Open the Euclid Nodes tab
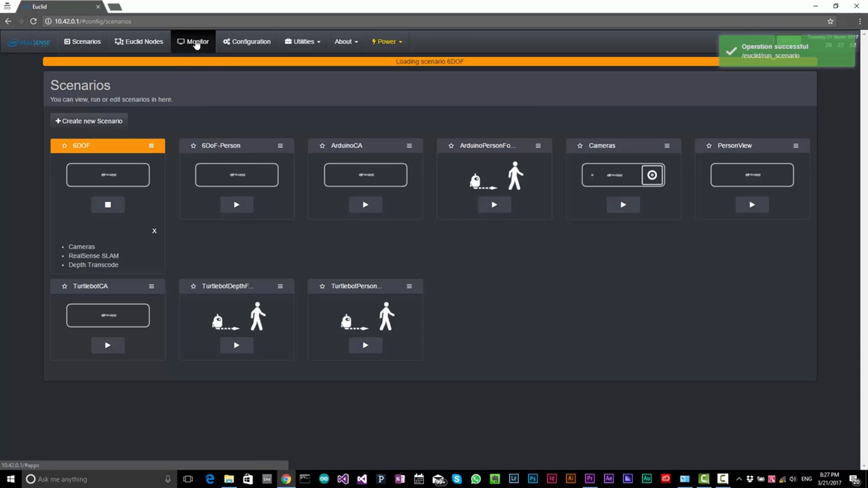The width and height of the screenshot is (868, 488). pyautogui.click(x=139, y=42)
